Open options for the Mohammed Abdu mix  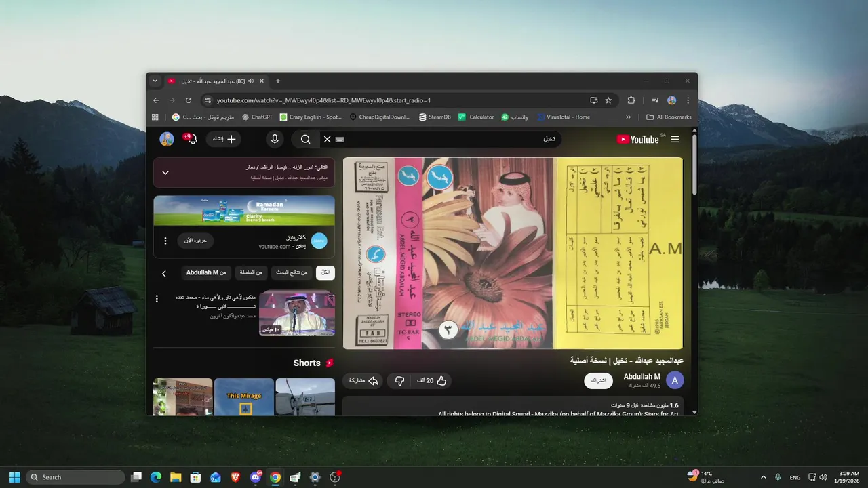pyautogui.click(x=157, y=298)
